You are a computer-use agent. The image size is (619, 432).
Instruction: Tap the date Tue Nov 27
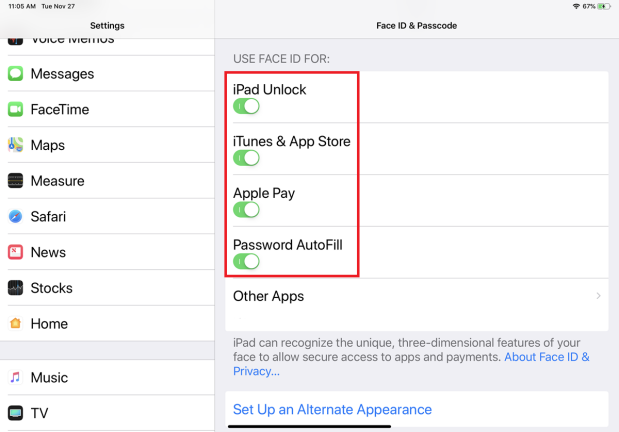[x=58, y=6]
